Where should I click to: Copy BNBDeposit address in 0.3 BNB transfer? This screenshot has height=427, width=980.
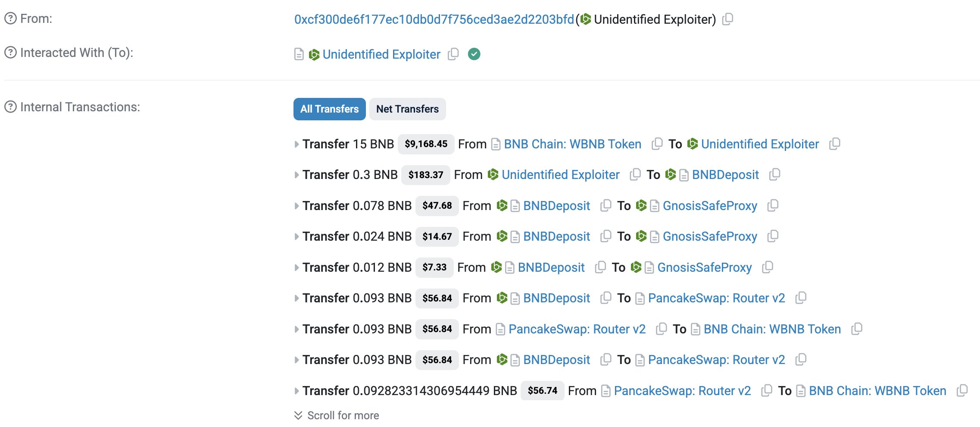point(774,174)
